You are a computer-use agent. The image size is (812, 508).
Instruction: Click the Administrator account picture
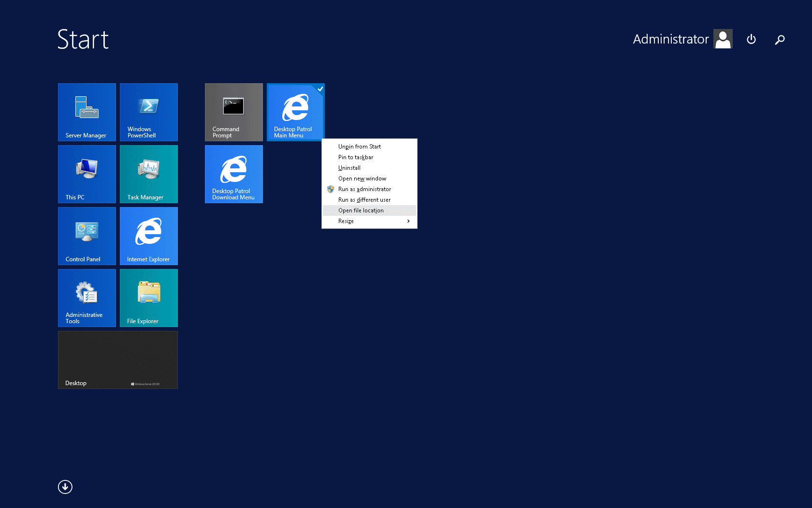click(723, 39)
